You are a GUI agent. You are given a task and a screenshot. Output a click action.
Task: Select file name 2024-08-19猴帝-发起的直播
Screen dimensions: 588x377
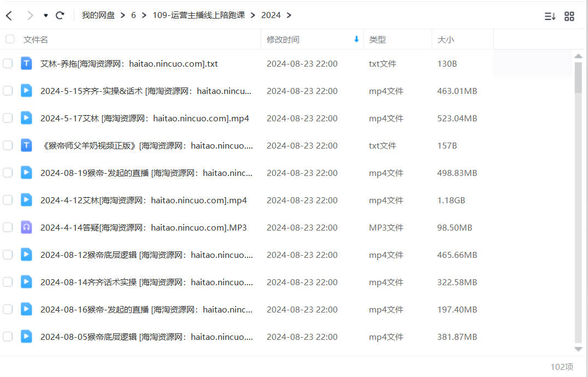[146, 173]
